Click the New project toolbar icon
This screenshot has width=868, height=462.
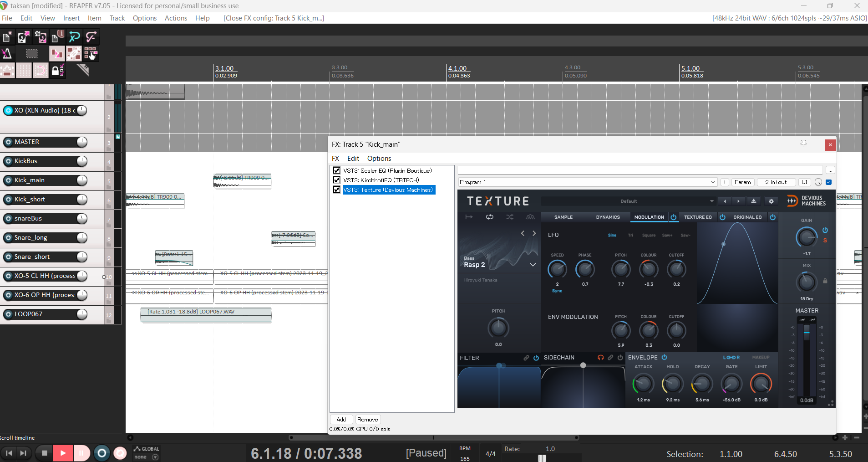[x=7, y=37]
